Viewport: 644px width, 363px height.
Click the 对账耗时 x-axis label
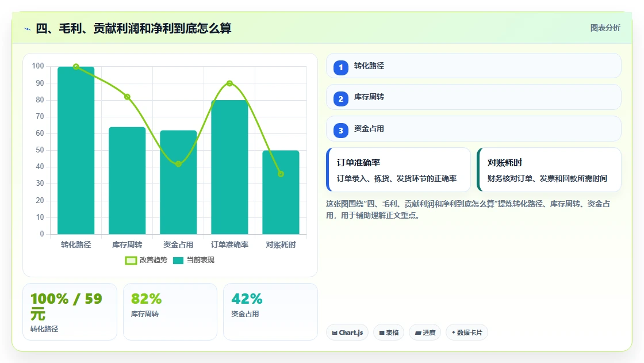tap(281, 244)
